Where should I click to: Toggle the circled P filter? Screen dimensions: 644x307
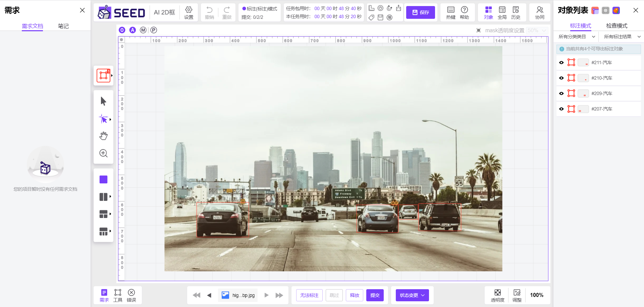pos(154,30)
